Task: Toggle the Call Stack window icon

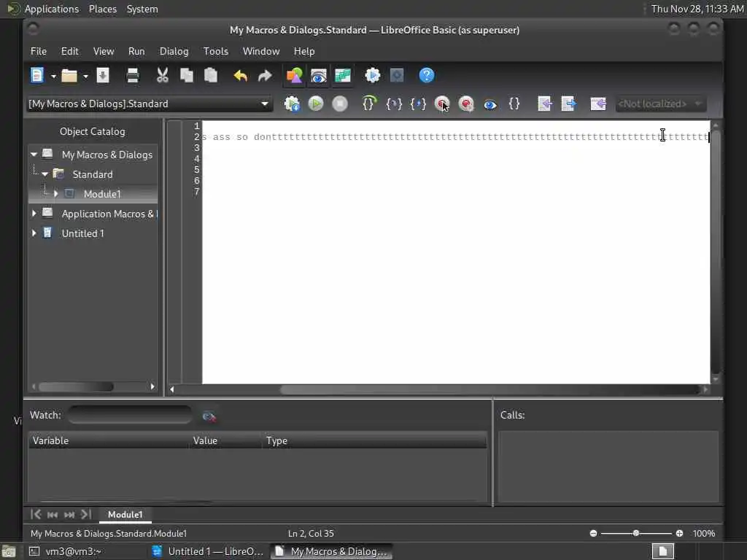Action: 343,75
